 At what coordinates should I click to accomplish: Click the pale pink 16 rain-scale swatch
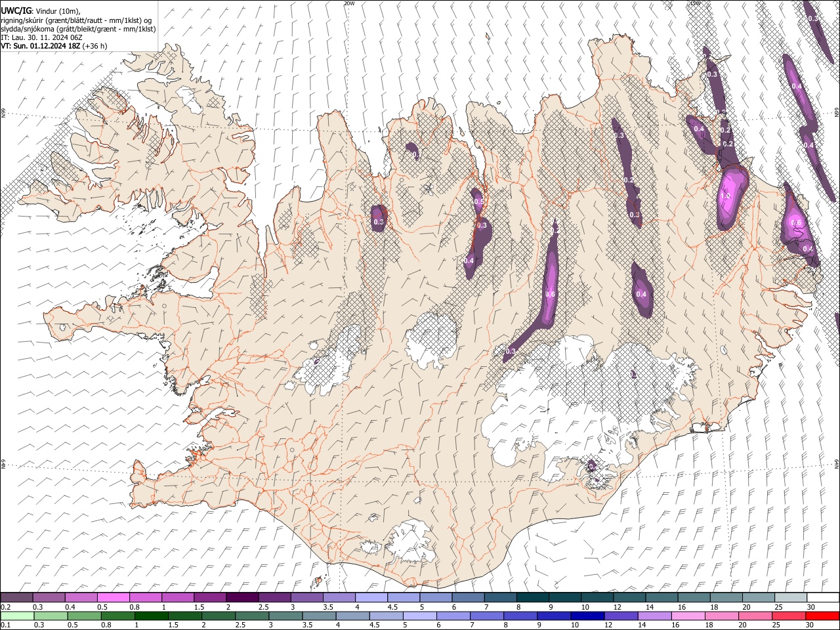[x=689, y=616]
